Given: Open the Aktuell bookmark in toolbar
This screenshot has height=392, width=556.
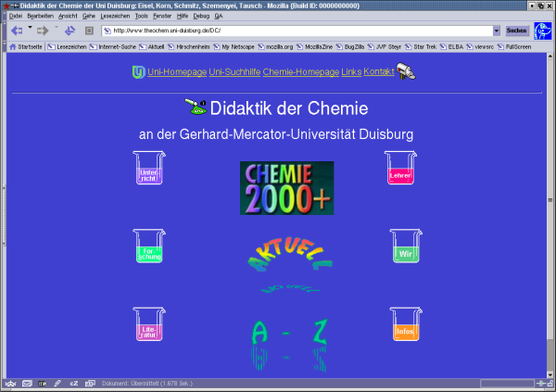Looking at the screenshot, I should [x=152, y=47].
